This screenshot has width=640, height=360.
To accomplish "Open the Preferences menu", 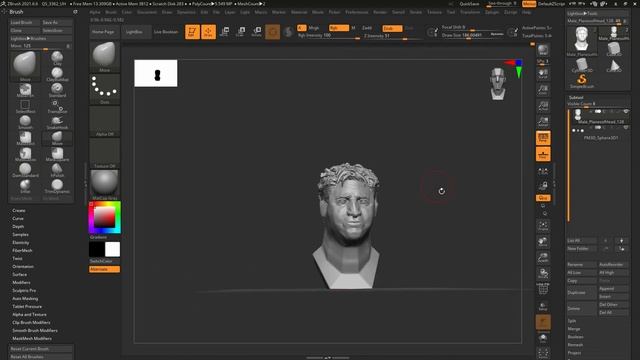I will 357,12.
